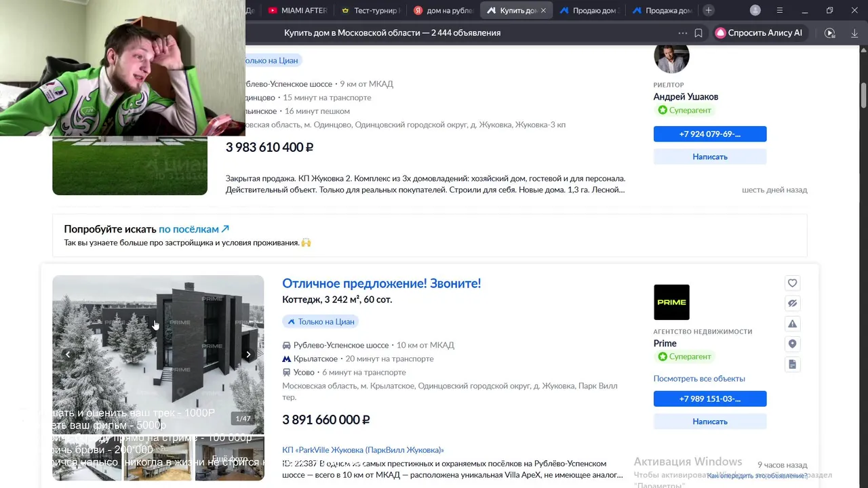Open browser downloads icon
Image resolution: width=868 pixels, height=488 pixels.
[854, 33]
